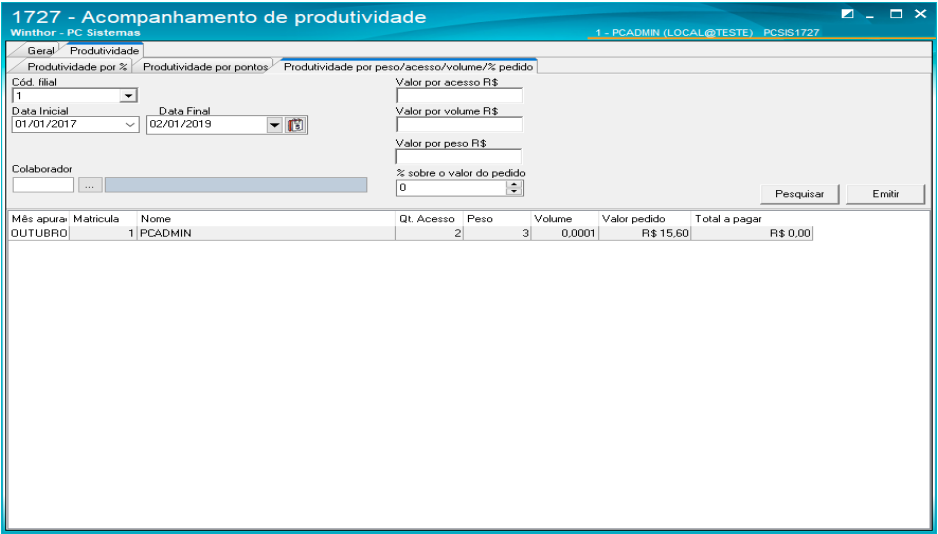Select the OUTUBRO cell in the grid
This screenshot has height=534, width=938.
click(x=39, y=233)
